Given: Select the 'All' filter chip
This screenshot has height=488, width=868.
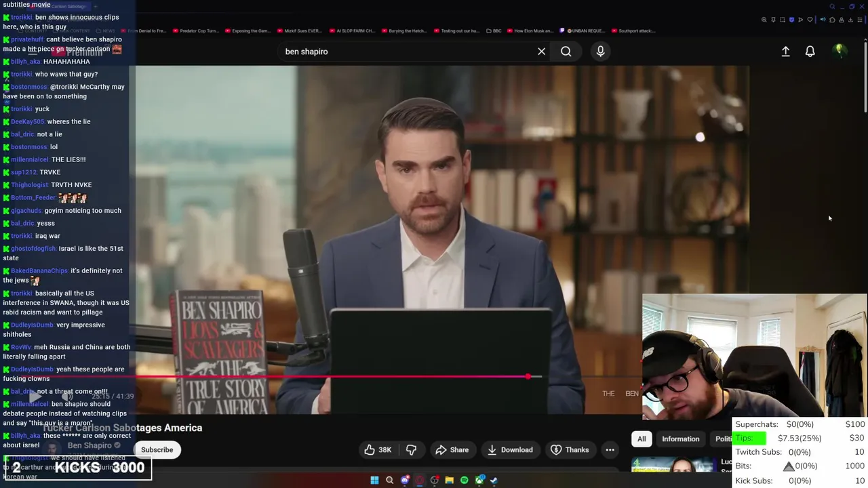Looking at the screenshot, I should coord(642,439).
